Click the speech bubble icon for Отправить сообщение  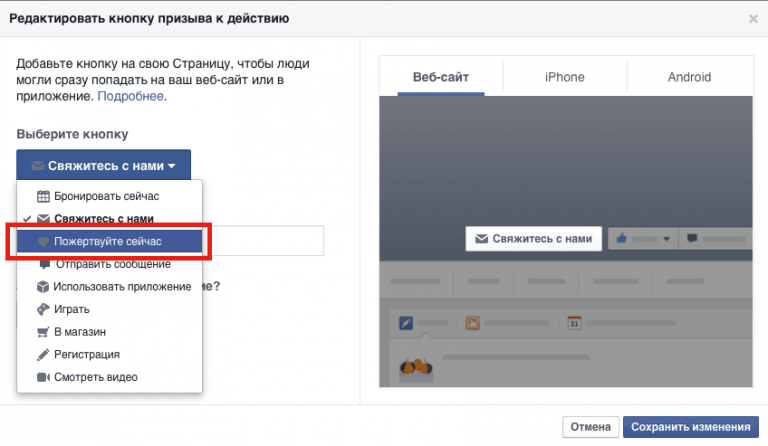click(43, 264)
